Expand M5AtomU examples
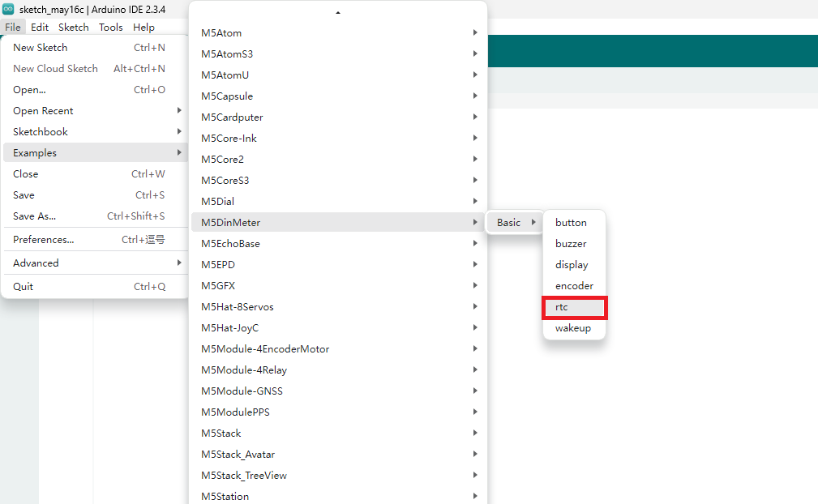Screen dimensions: 818x504 (x=338, y=75)
